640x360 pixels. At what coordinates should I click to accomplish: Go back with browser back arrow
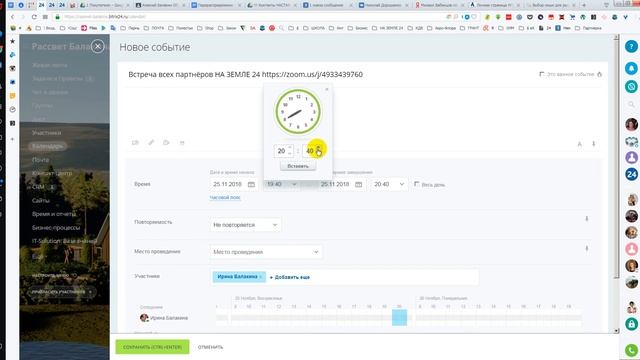pos(13,17)
